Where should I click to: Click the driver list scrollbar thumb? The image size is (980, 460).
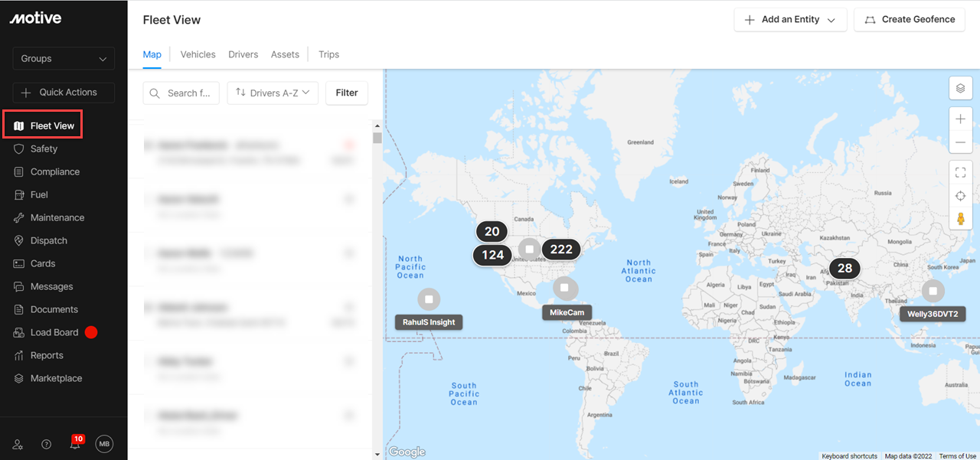(x=377, y=138)
